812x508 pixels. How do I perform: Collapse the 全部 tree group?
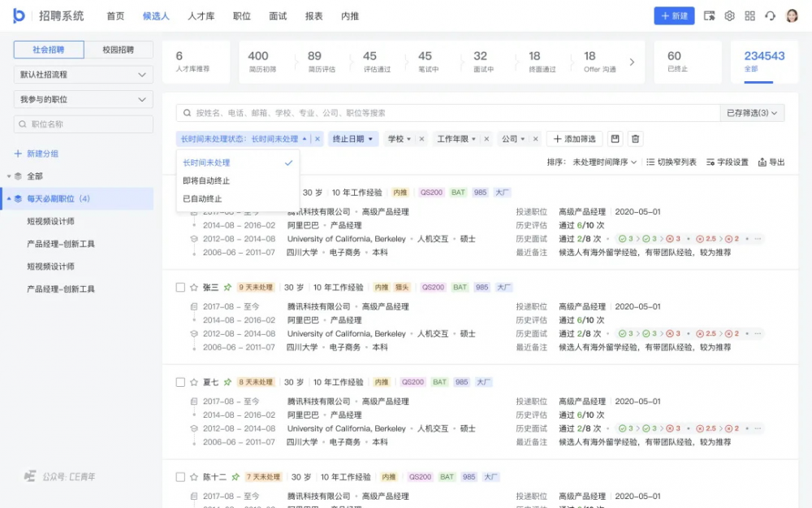[9, 176]
